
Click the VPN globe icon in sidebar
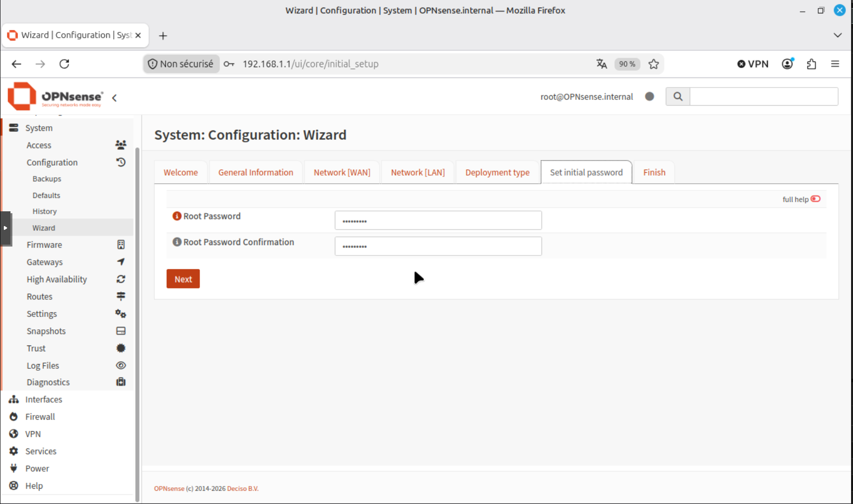coord(14,434)
